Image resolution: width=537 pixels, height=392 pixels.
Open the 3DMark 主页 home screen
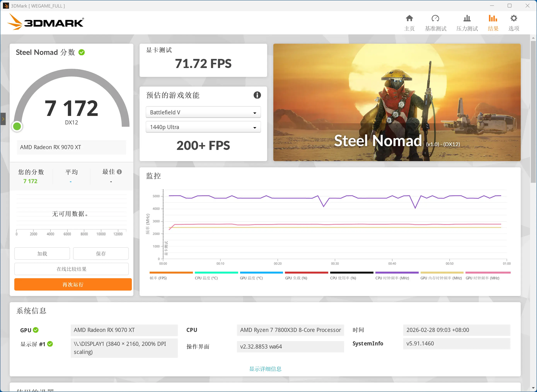click(x=409, y=23)
